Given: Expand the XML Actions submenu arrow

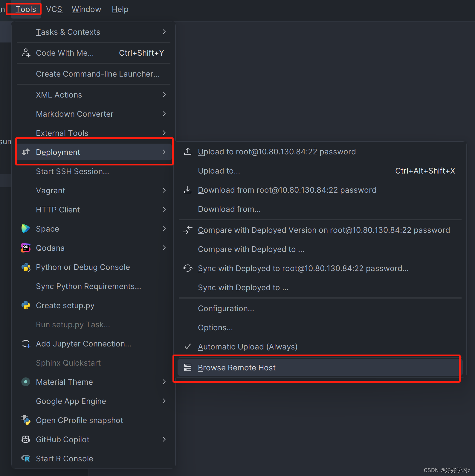Looking at the screenshot, I should click(164, 95).
